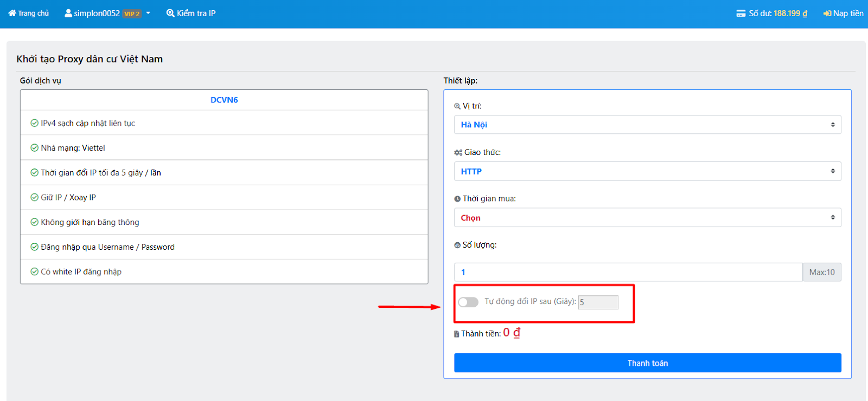The width and height of the screenshot is (868, 401).
Task: Click the auto-change IP seconds input field
Action: click(x=598, y=302)
